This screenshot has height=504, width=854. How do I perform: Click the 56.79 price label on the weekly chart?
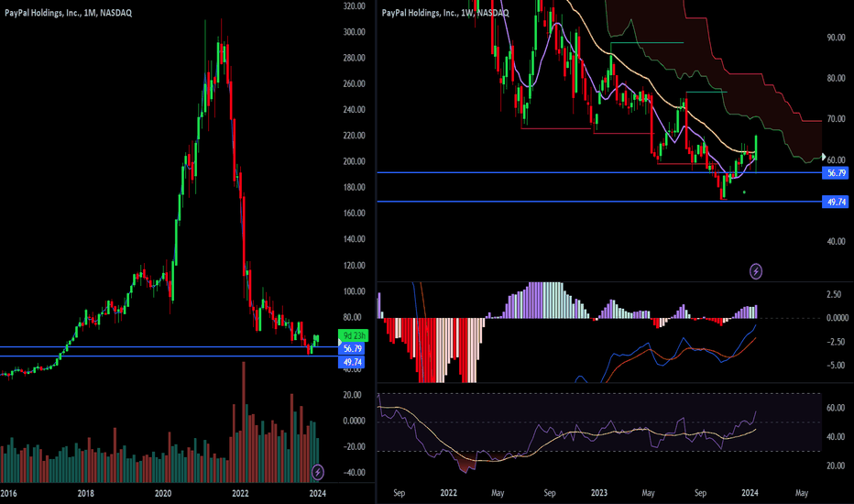(836, 172)
